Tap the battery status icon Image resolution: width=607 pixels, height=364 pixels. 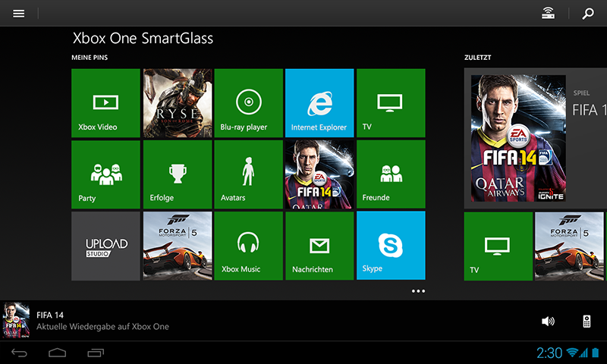[x=596, y=353]
